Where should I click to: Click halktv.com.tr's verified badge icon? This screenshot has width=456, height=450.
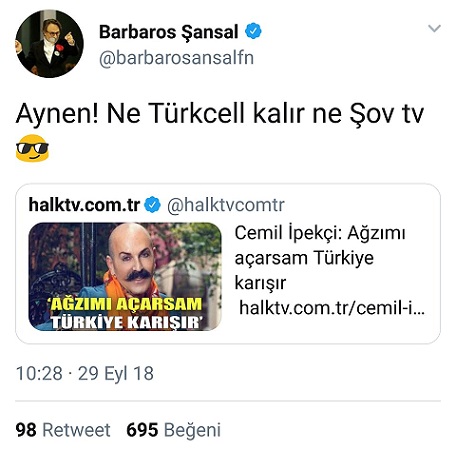pyautogui.click(x=152, y=204)
